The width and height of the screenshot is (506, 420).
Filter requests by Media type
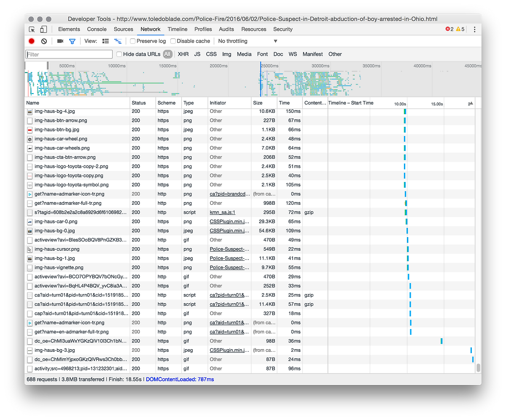click(x=244, y=54)
